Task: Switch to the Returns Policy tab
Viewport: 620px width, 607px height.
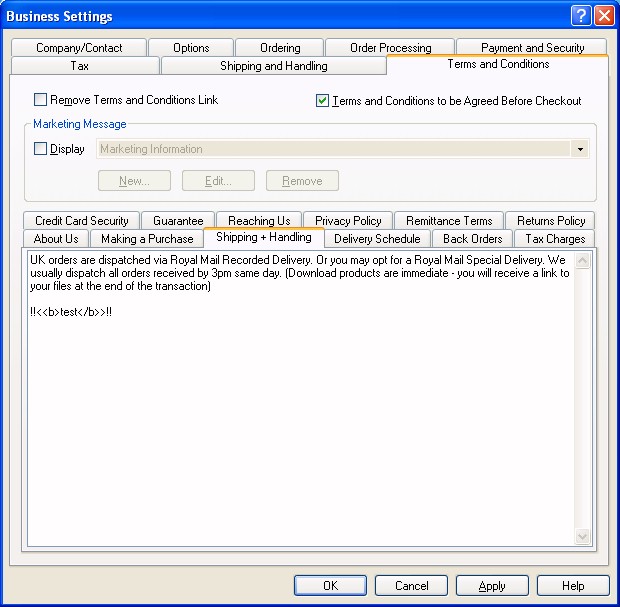Action: click(550, 221)
